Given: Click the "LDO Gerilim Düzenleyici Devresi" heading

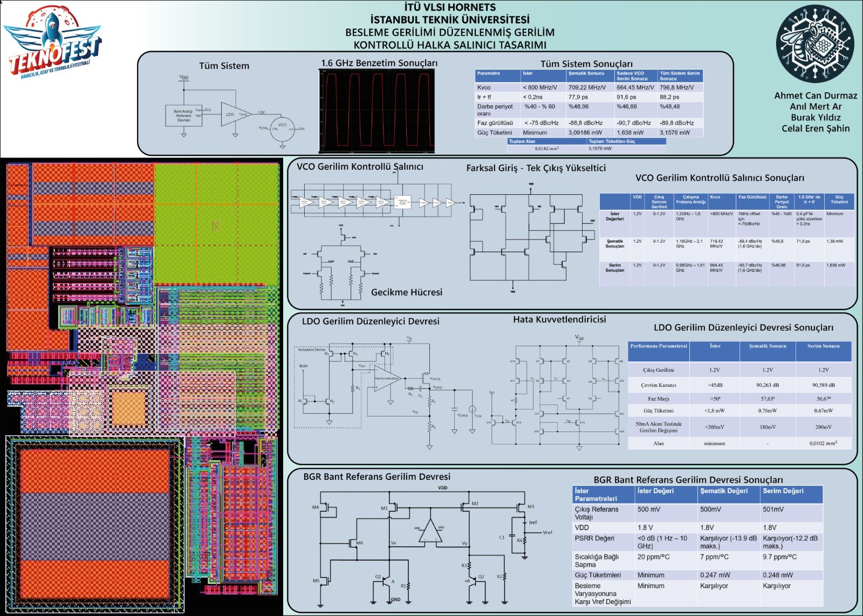Looking at the screenshot, I should (371, 321).
